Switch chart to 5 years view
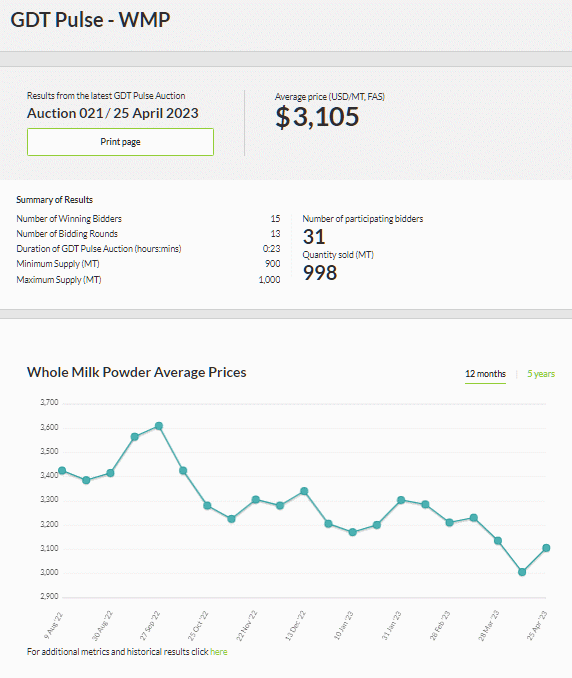The width and height of the screenshot is (572, 678). 540,374
